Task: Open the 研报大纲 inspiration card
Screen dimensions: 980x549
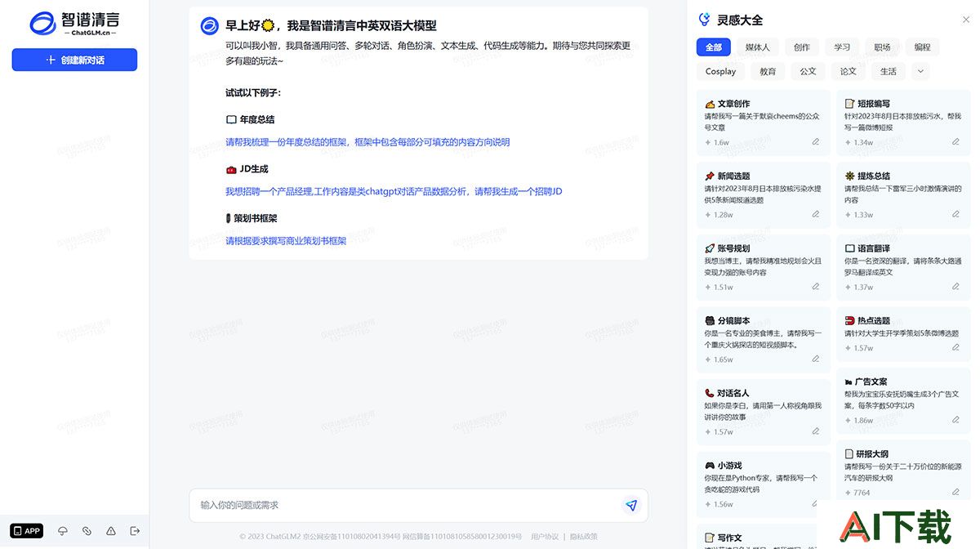Action: 902,472
